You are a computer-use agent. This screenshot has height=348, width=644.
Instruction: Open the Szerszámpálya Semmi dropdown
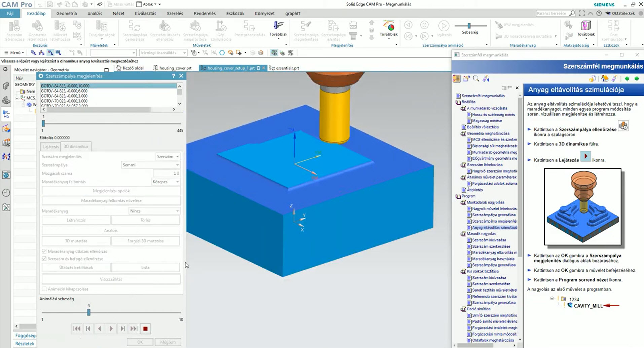(x=151, y=165)
